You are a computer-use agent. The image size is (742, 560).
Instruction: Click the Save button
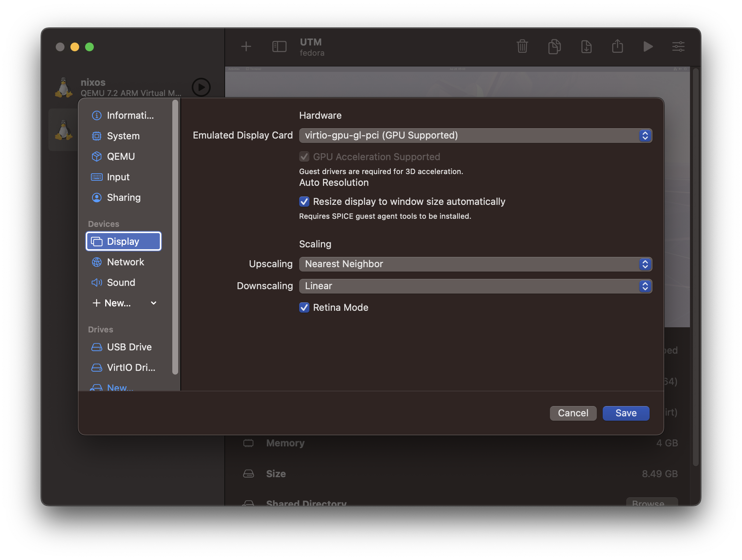click(x=626, y=413)
